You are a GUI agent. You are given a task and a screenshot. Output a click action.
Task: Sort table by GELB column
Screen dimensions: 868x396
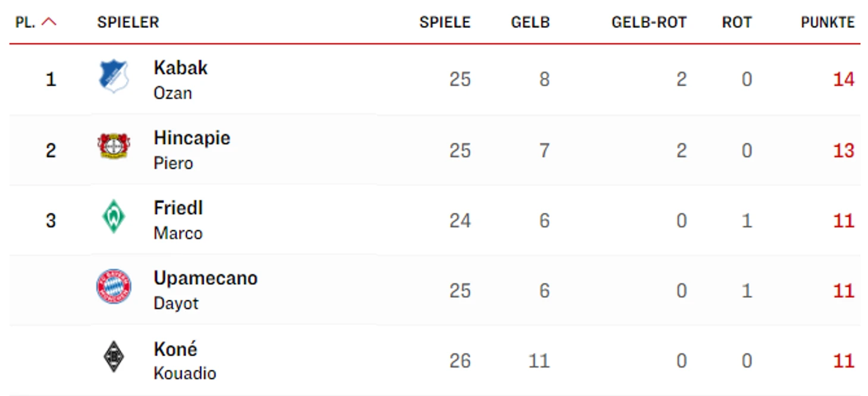(530, 23)
